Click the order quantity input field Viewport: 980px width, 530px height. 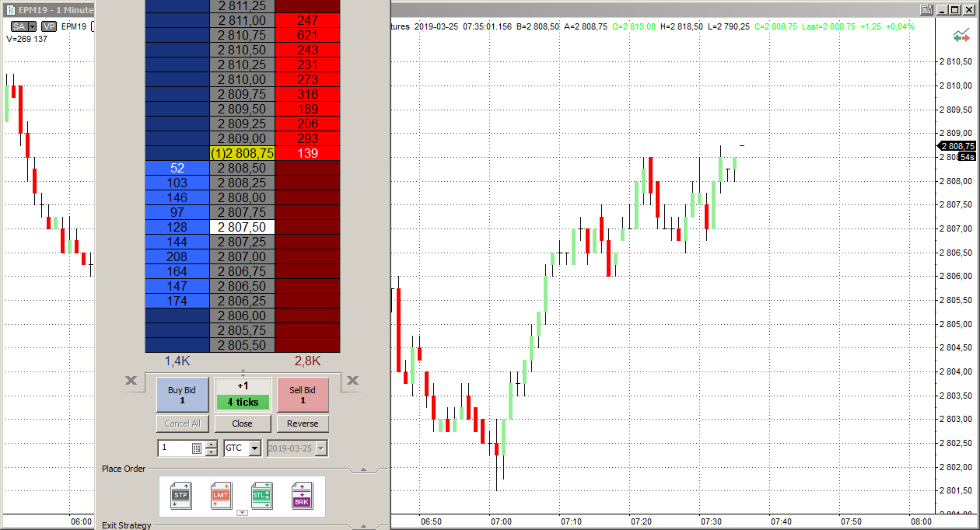pos(174,448)
